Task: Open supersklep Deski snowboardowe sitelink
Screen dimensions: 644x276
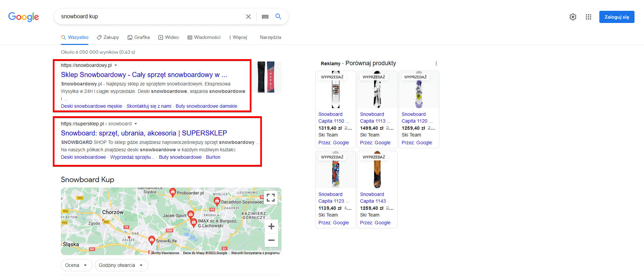Action: (83, 157)
